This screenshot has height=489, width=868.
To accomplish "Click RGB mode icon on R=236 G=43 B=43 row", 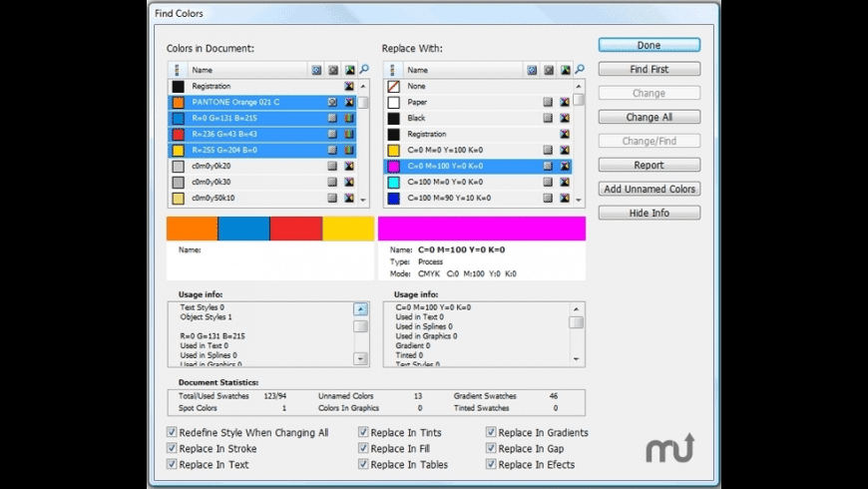I will [x=349, y=134].
